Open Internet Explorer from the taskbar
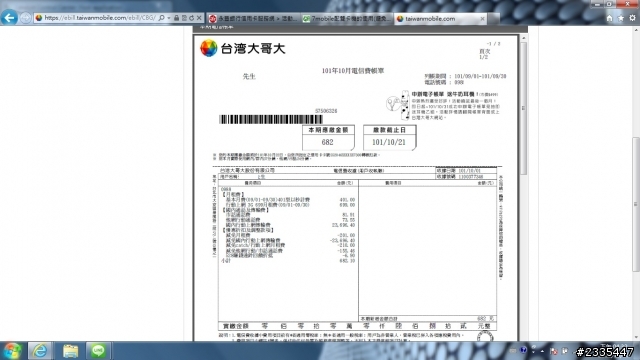 (x=40, y=351)
